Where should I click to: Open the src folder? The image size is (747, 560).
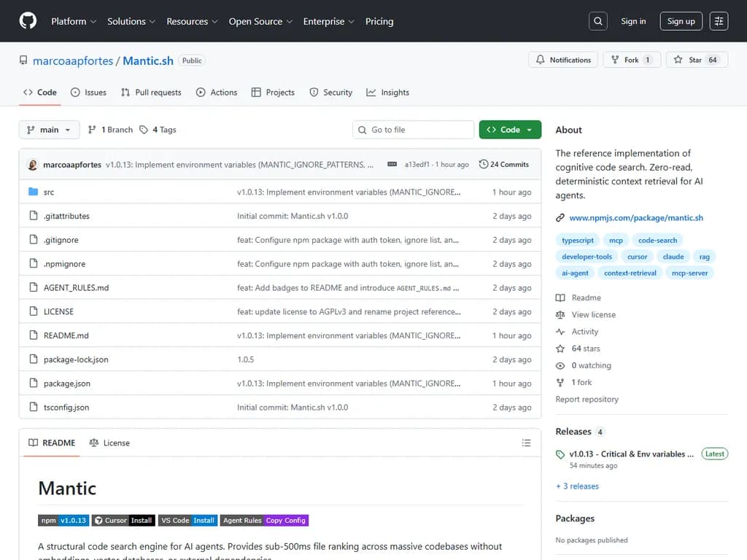coord(49,192)
